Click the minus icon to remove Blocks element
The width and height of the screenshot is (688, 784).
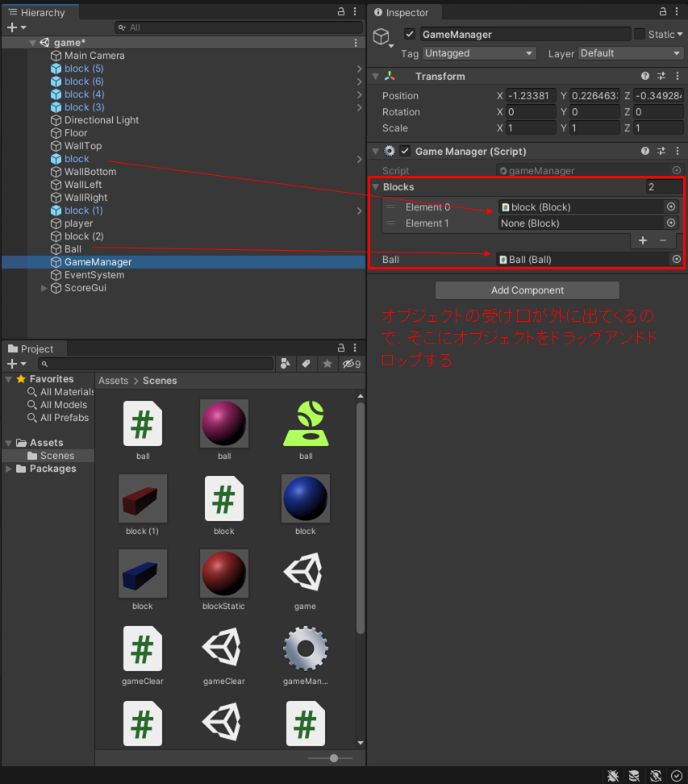(x=663, y=240)
